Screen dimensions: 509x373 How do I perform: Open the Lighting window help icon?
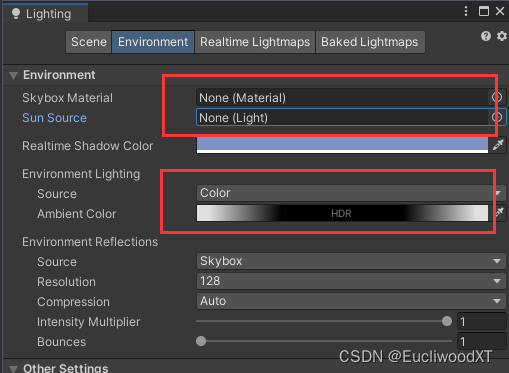(486, 36)
